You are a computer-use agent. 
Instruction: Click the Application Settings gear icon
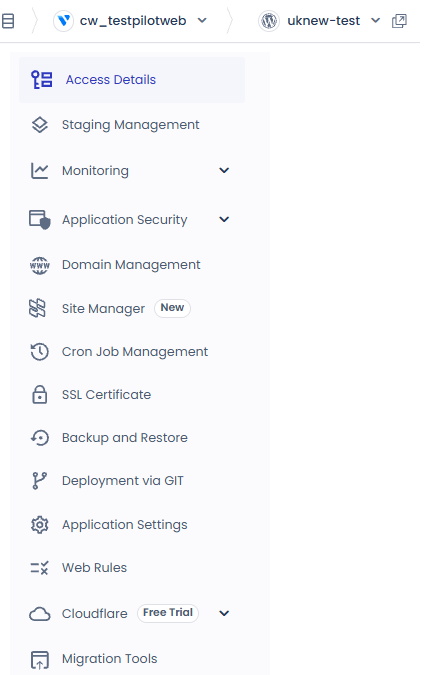40,525
